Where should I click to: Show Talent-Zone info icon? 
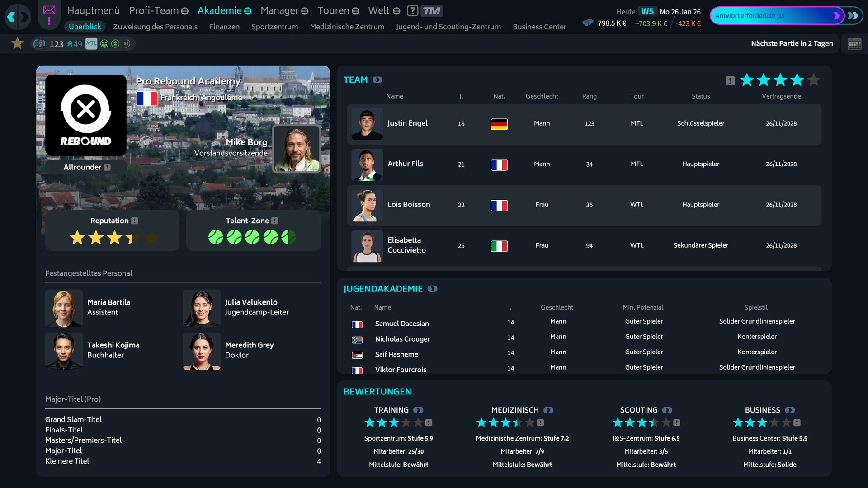274,221
